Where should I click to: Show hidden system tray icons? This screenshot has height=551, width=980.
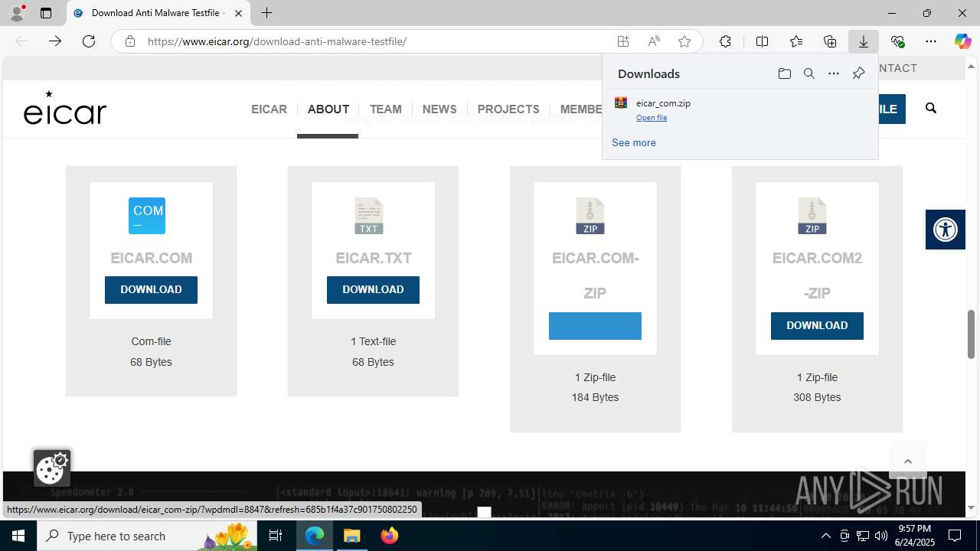coord(825,536)
